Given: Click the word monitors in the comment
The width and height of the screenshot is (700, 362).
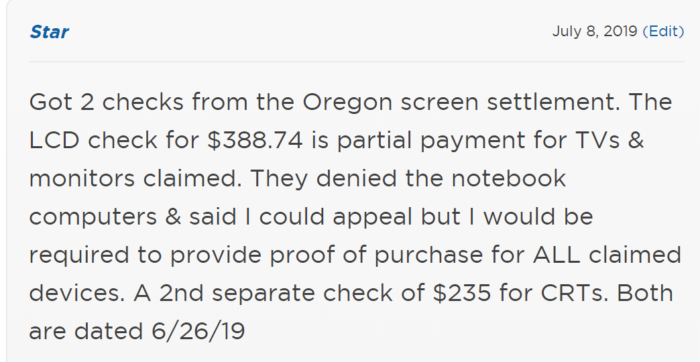Looking at the screenshot, I should pos(82,179).
